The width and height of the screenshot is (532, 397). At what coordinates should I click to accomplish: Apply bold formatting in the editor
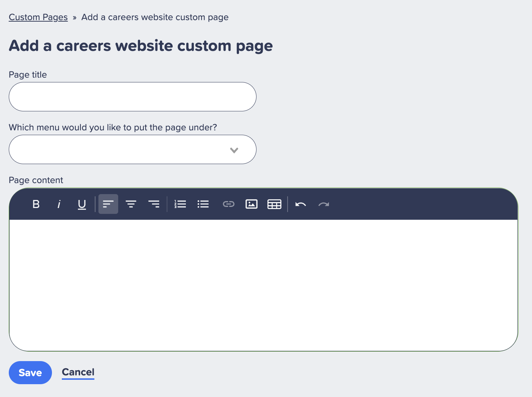coord(35,204)
